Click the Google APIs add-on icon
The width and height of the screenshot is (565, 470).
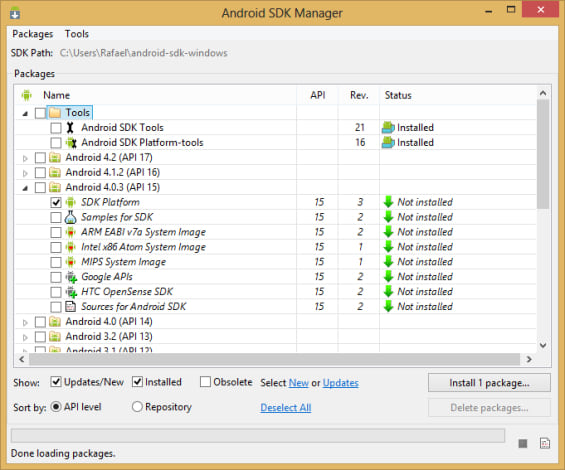click(71, 277)
